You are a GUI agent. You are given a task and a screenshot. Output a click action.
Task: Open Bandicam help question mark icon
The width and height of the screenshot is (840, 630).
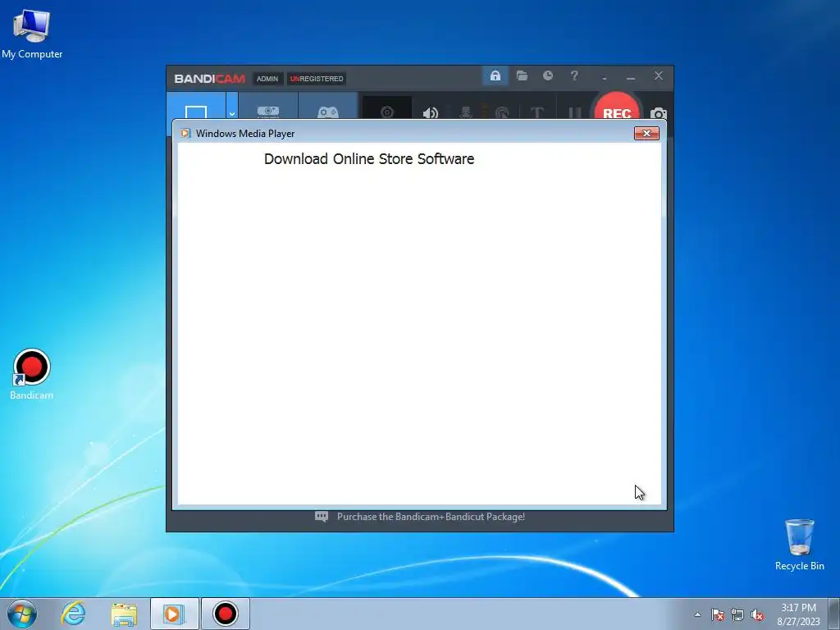coord(573,76)
